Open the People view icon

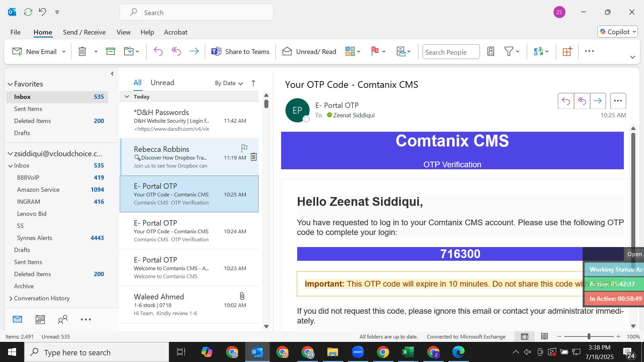[x=63, y=319]
